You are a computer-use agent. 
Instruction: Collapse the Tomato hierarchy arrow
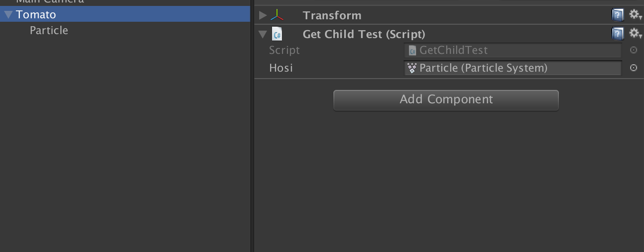[x=8, y=15]
